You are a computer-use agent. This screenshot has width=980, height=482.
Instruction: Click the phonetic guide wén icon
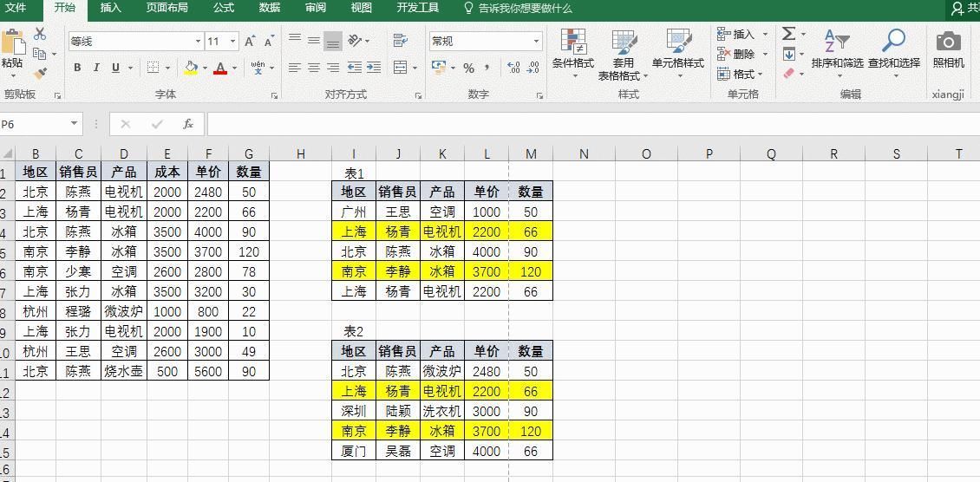pyautogui.click(x=258, y=68)
